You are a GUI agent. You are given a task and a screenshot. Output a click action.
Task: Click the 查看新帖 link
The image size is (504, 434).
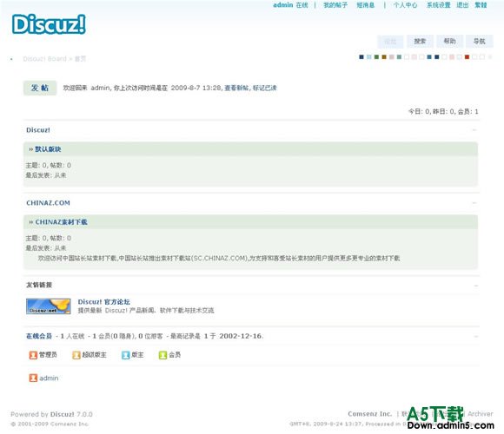[236, 88]
